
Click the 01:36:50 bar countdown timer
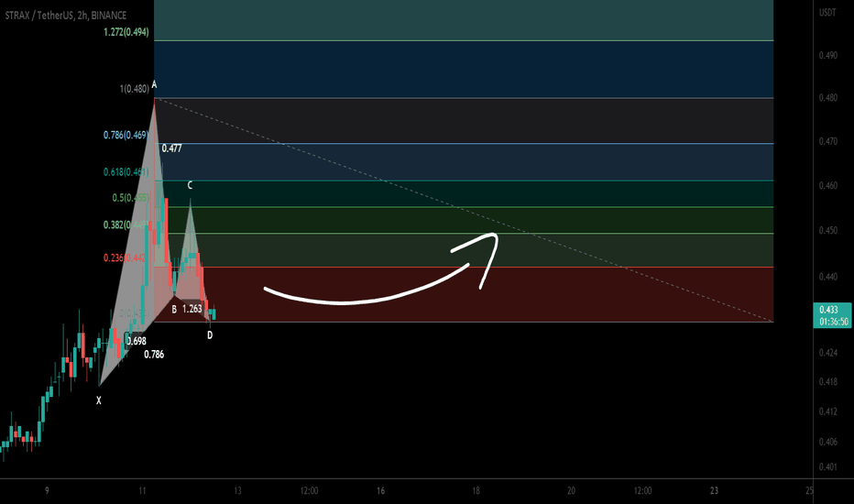[x=833, y=322]
